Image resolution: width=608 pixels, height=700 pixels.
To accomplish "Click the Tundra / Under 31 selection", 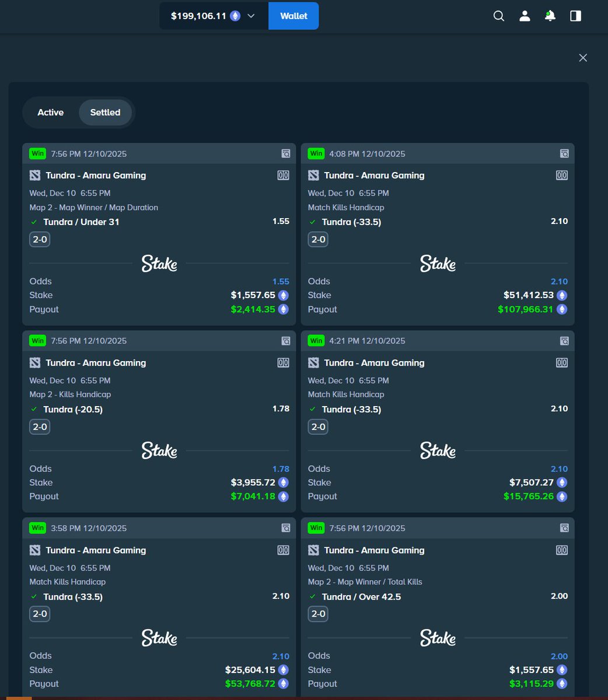I will [81, 222].
